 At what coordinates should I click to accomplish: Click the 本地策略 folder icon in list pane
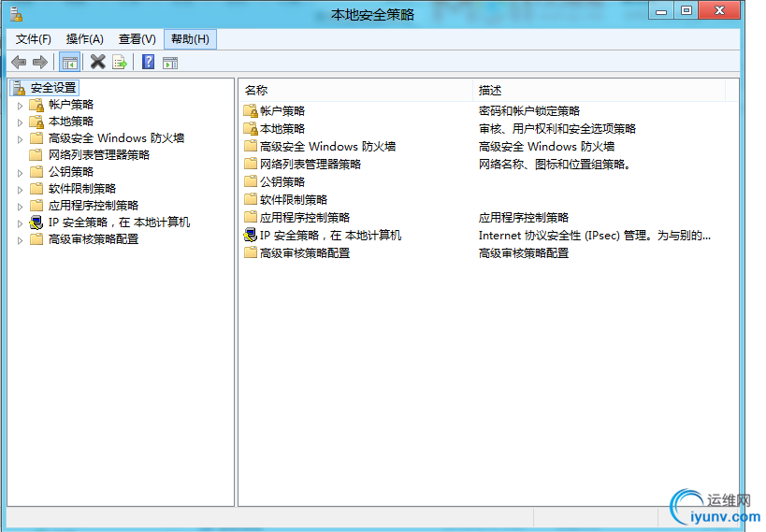click(x=251, y=129)
